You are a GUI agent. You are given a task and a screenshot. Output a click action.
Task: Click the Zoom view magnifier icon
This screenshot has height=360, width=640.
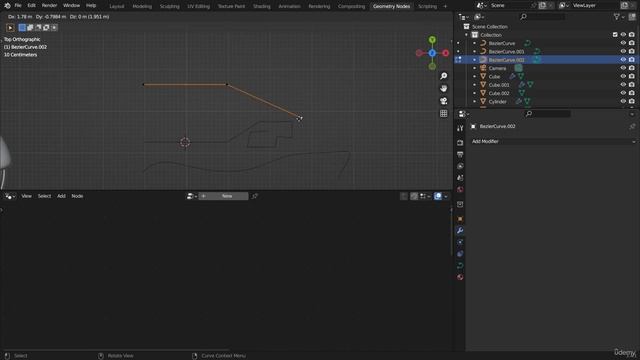coord(444,76)
